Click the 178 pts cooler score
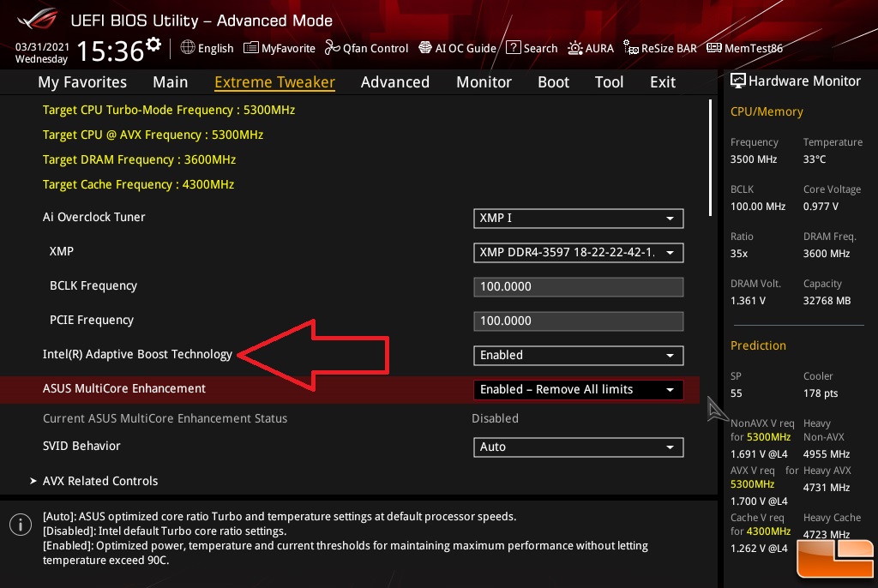The image size is (878, 588). coord(821,393)
